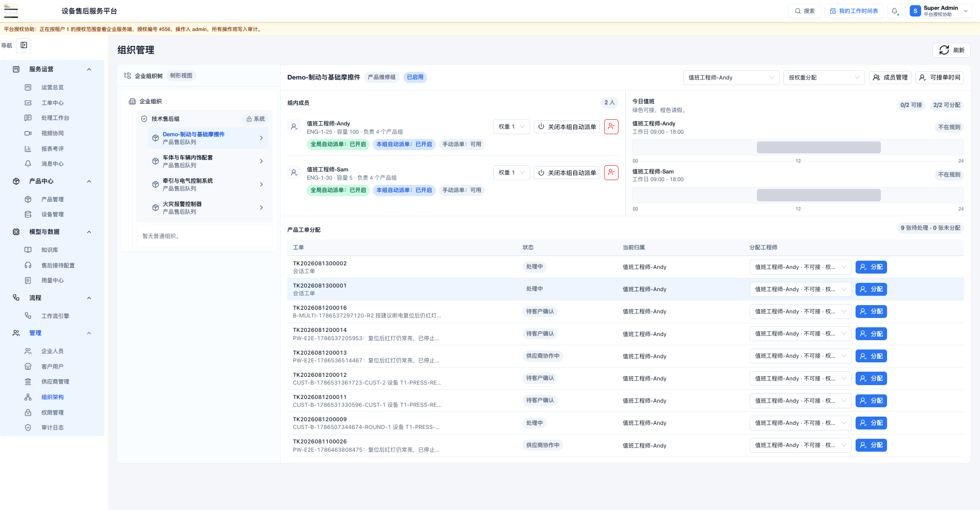Open 消息中心 in sidebar
This screenshot has width=980, height=510.
[x=53, y=164]
